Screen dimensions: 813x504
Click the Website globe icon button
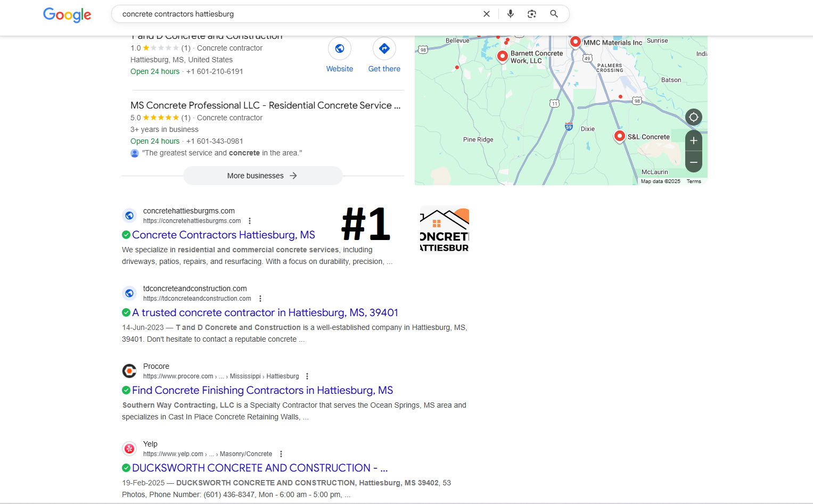340,48
